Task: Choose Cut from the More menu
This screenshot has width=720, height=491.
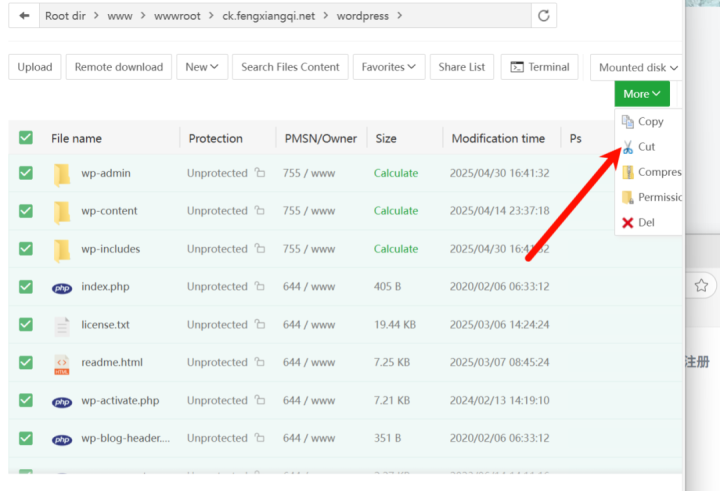Action: [649, 147]
